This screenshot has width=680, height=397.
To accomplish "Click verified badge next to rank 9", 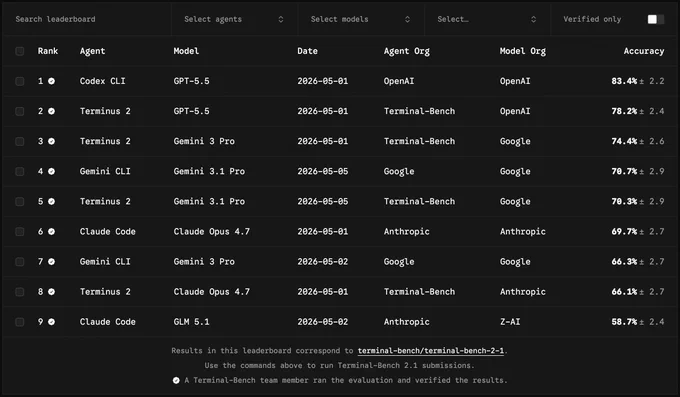I will (x=51, y=322).
